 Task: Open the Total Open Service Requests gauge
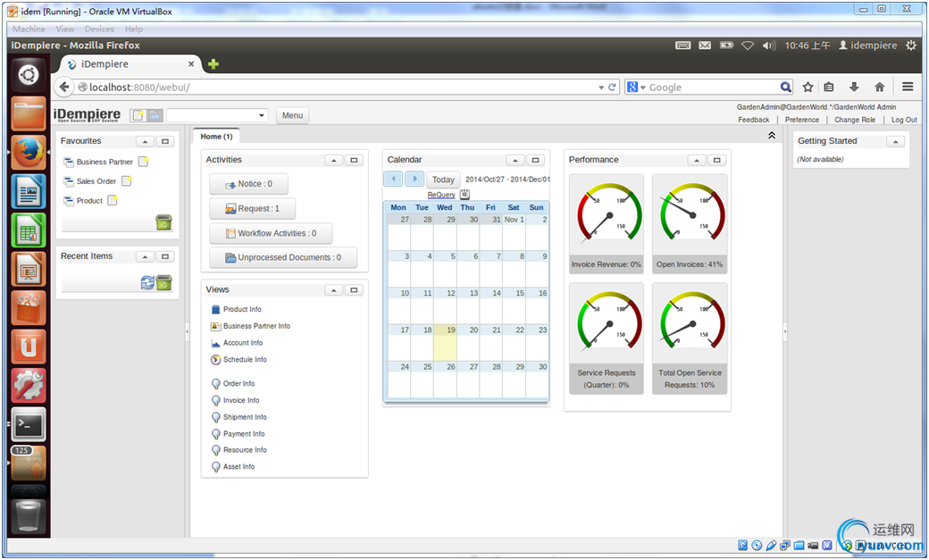[x=689, y=338]
